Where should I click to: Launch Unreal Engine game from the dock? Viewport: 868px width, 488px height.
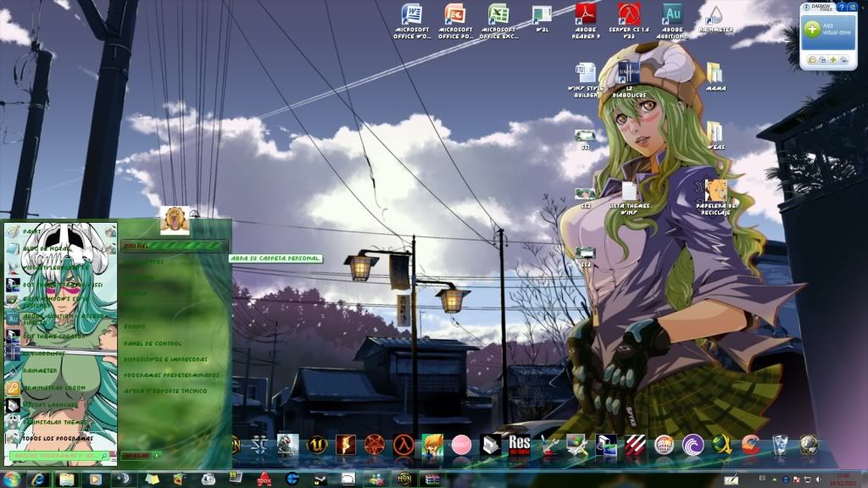pyautogui.click(x=317, y=445)
